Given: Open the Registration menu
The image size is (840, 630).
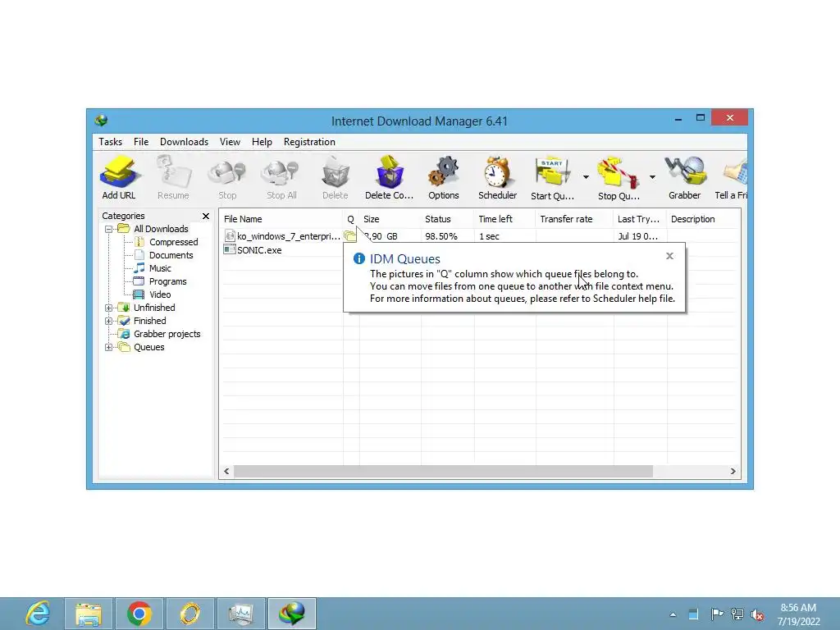Looking at the screenshot, I should 309,142.
